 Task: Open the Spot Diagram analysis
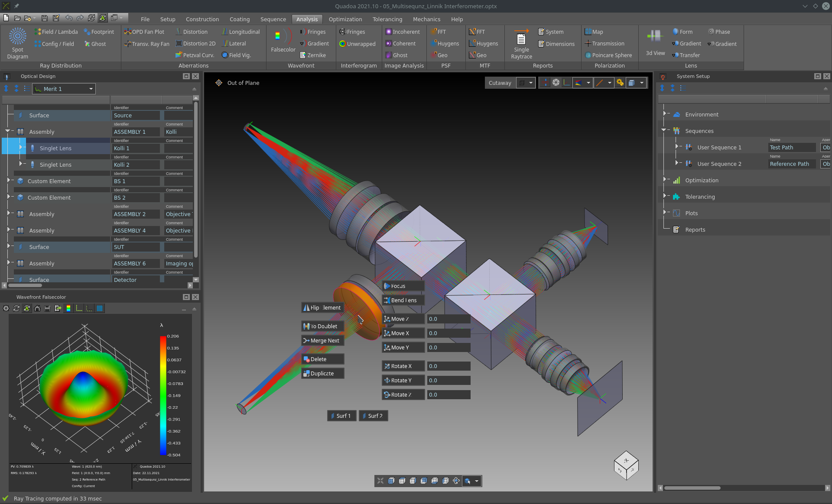click(18, 43)
